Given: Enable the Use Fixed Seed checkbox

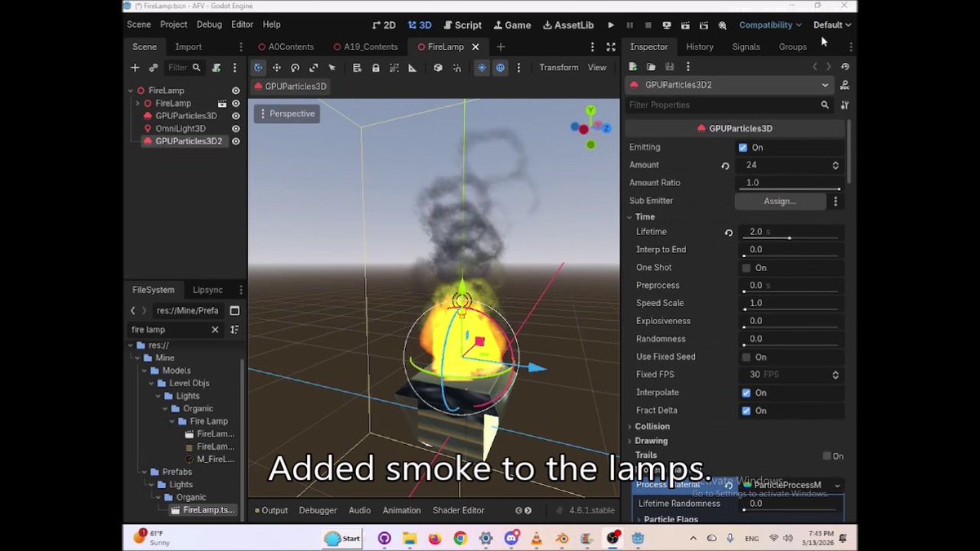Looking at the screenshot, I should [746, 358].
